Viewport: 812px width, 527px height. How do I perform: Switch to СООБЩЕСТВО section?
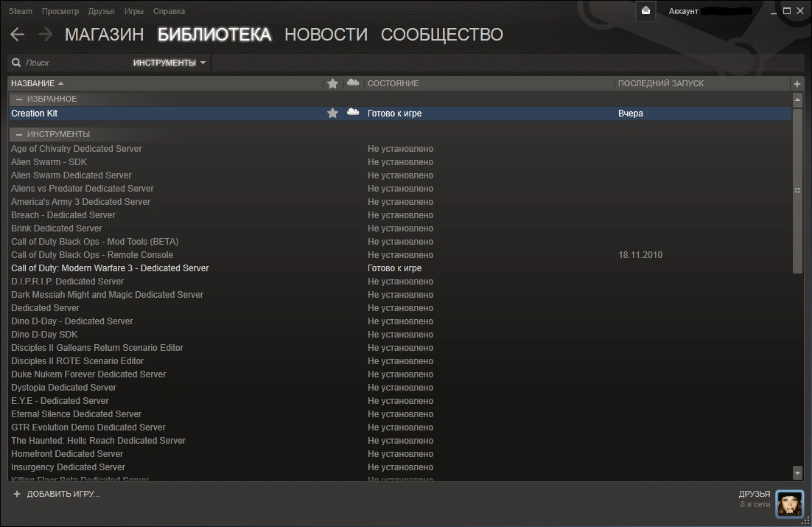(x=441, y=34)
